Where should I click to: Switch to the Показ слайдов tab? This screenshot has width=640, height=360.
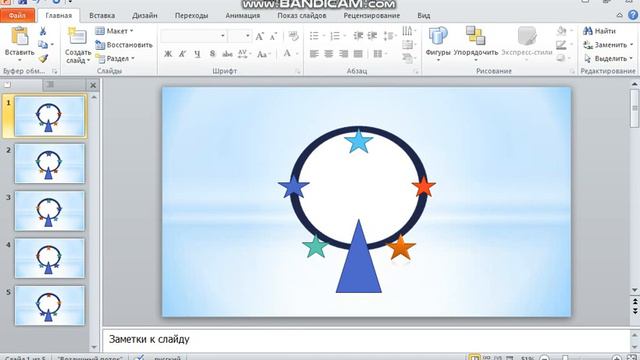point(302,16)
